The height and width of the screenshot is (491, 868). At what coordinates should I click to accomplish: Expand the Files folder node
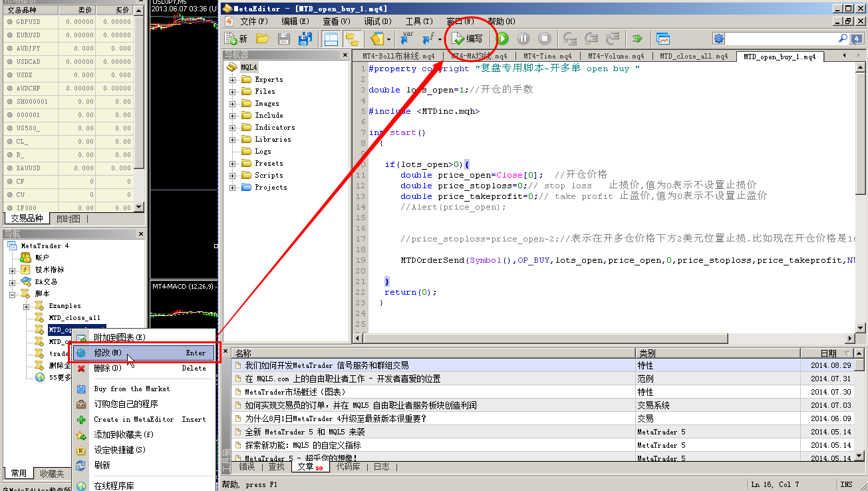[233, 92]
